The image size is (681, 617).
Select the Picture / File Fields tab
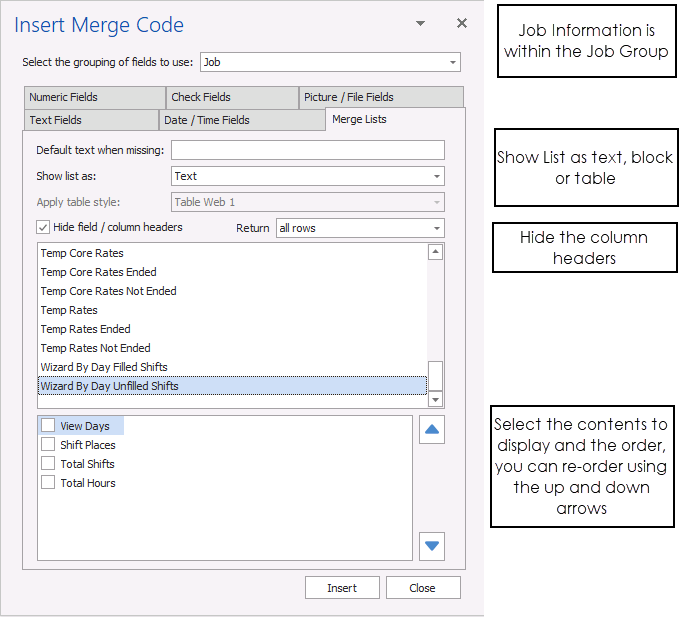(380, 97)
